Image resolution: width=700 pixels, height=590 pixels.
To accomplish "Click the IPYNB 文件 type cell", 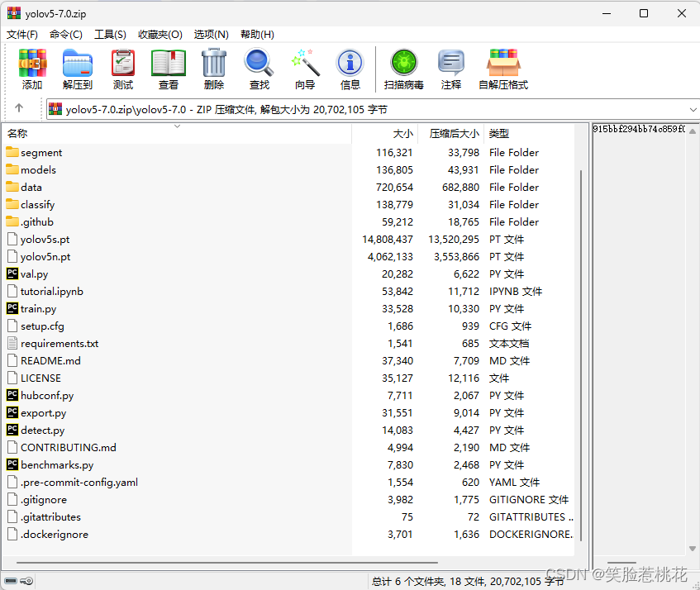I will coord(516,292).
